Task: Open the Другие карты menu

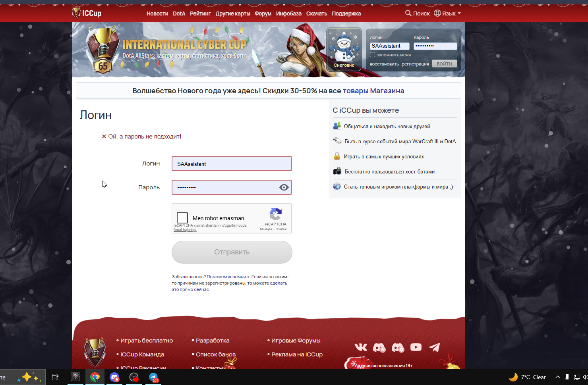Action: tap(233, 13)
